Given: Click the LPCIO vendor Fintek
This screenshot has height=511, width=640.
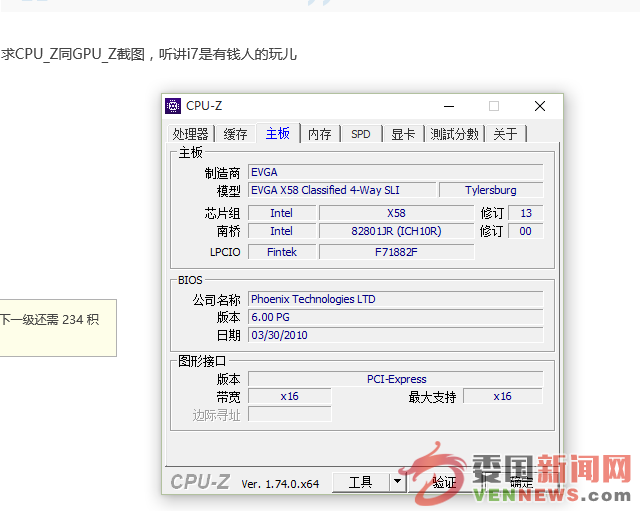Looking at the screenshot, I should [282, 252].
